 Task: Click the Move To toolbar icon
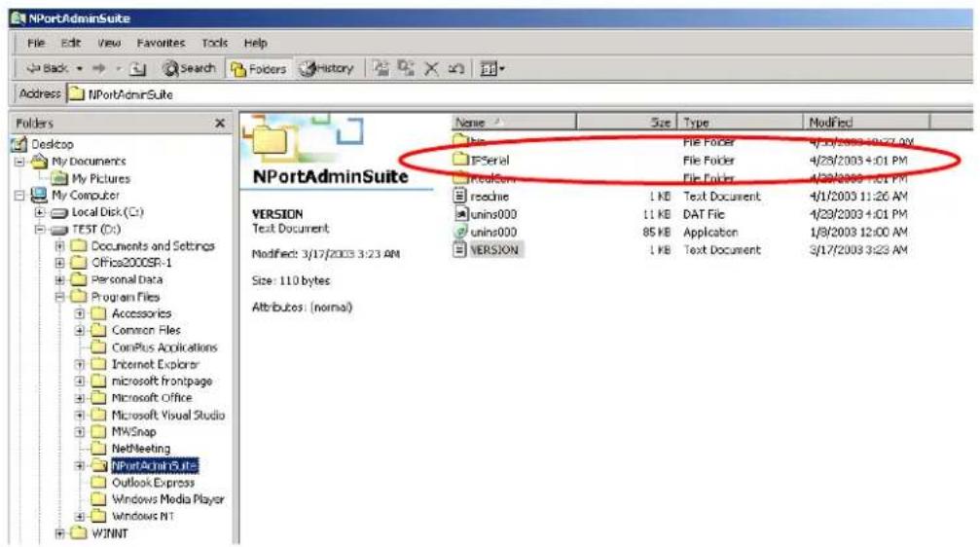[381, 68]
